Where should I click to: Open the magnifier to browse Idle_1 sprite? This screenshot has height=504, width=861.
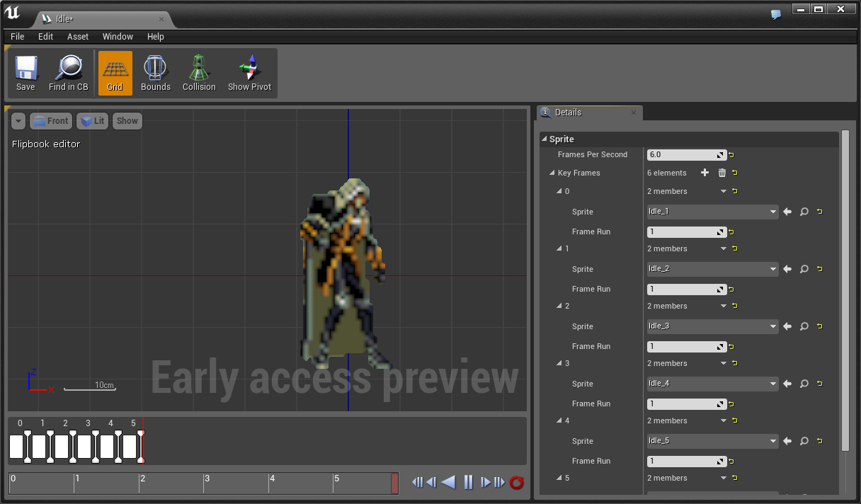(804, 212)
